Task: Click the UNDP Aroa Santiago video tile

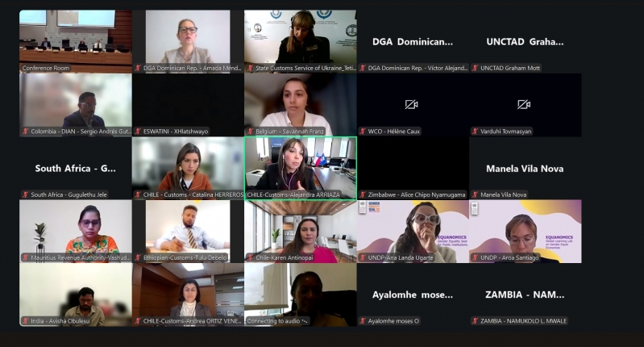Action: click(x=526, y=232)
